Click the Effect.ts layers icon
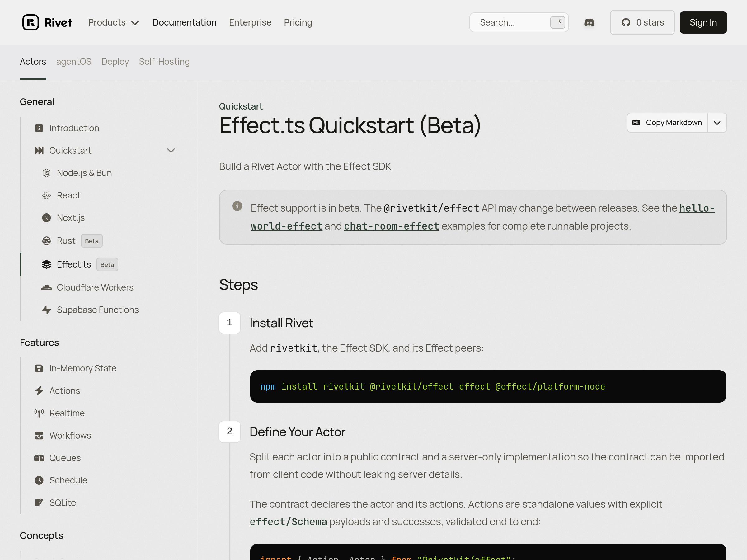The width and height of the screenshot is (747, 560). point(47,264)
